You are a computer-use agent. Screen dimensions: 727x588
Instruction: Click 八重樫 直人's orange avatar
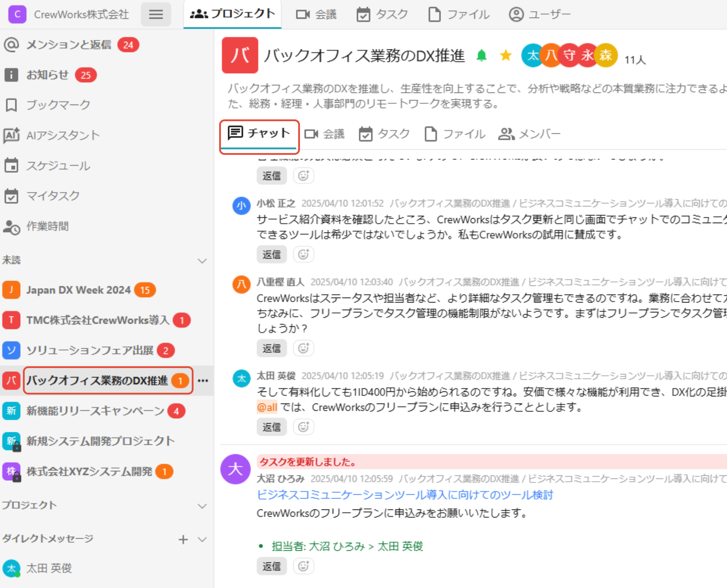pyautogui.click(x=242, y=284)
